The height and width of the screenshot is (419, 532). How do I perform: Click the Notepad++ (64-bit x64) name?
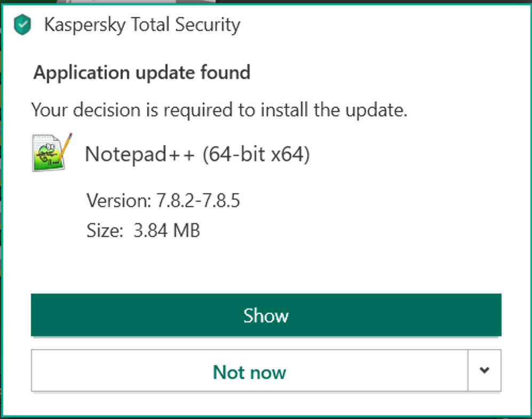[x=197, y=155]
